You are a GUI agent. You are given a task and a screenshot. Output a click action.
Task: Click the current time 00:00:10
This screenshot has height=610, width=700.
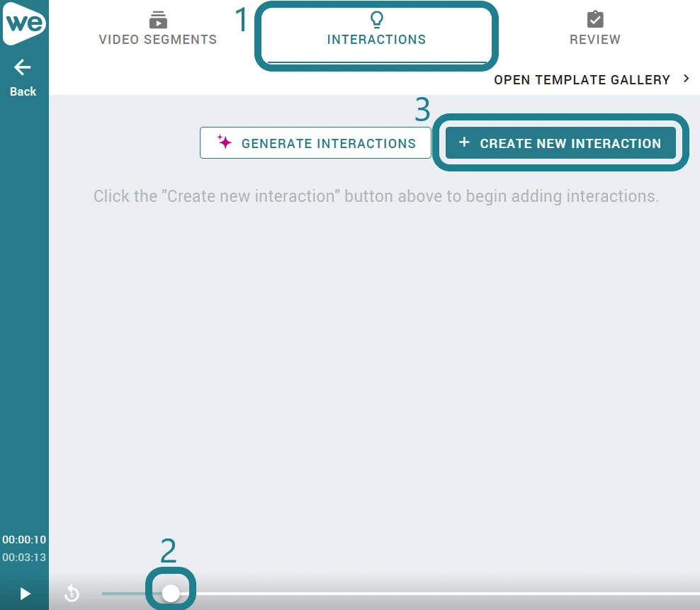click(x=24, y=539)
